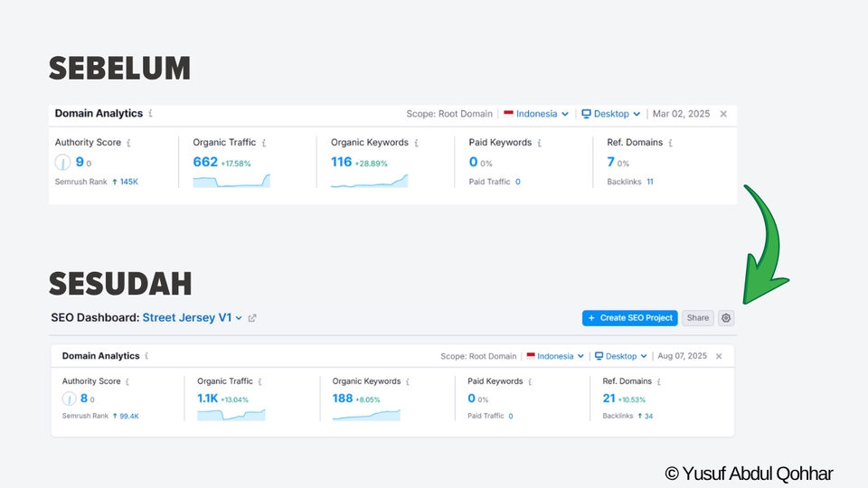Image resolution: width=868 pixels, height=488 pixels.
Task: Click info icon beside Paid Keywords in Mar 02 panel
Action: pyautogui.click(x=540, y=143)
